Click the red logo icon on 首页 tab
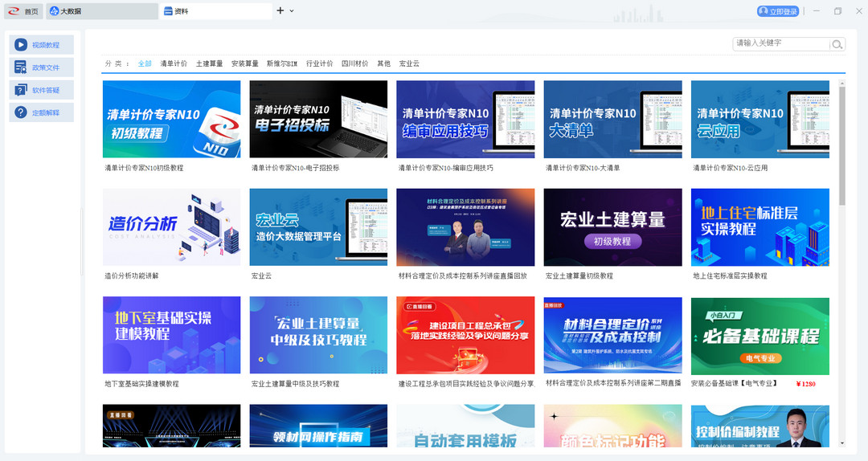868x461 pixels. coord(14,11)
